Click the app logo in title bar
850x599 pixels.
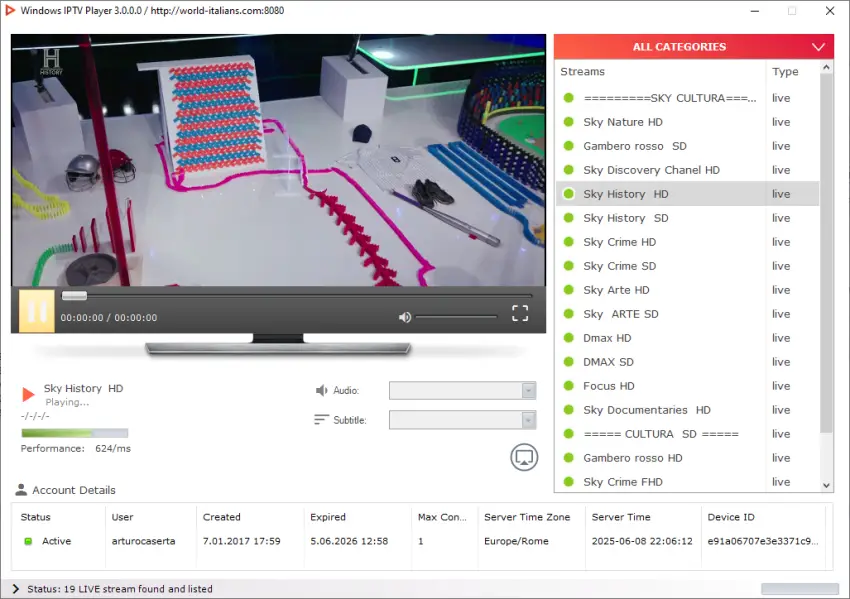coord(10,10)
